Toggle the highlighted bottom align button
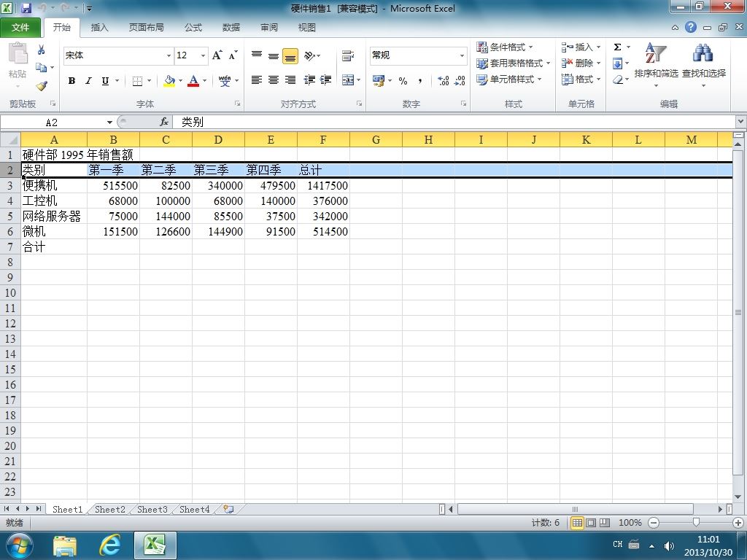Screen dimensions: 747x560 click(x=290, y=56)
